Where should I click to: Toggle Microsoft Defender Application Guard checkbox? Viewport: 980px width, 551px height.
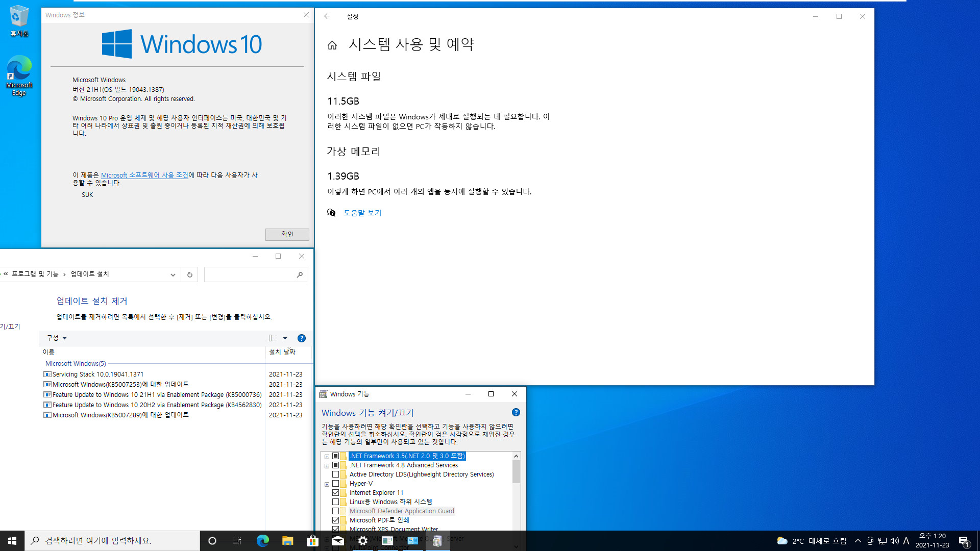tap(335, 511)
